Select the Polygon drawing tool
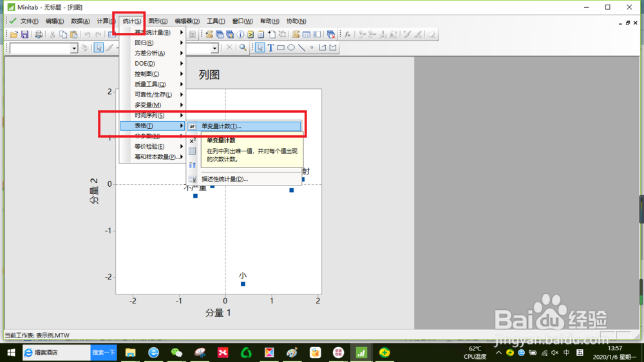This screenshot has height=362, width=644. [333, 48]
